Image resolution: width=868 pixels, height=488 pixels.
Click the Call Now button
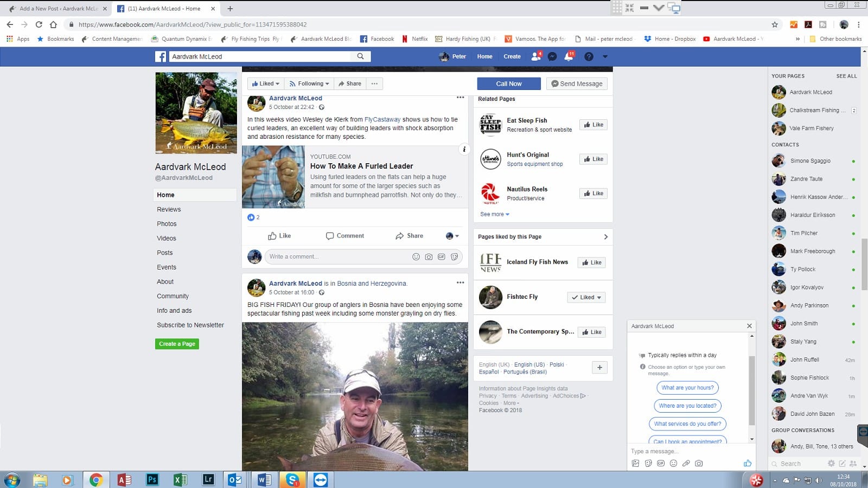coord(509,84)
